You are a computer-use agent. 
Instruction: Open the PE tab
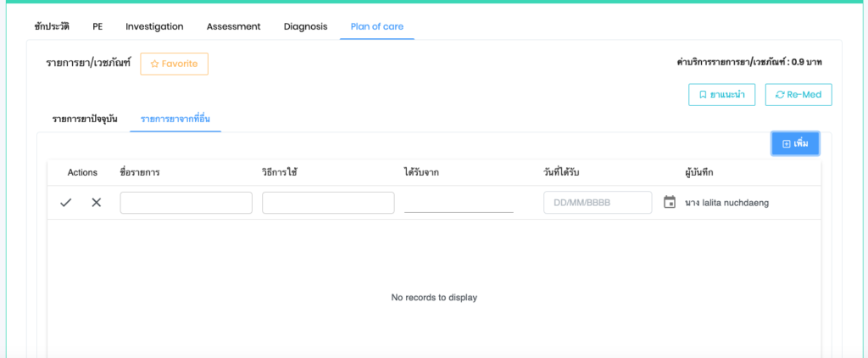(98, 26)
